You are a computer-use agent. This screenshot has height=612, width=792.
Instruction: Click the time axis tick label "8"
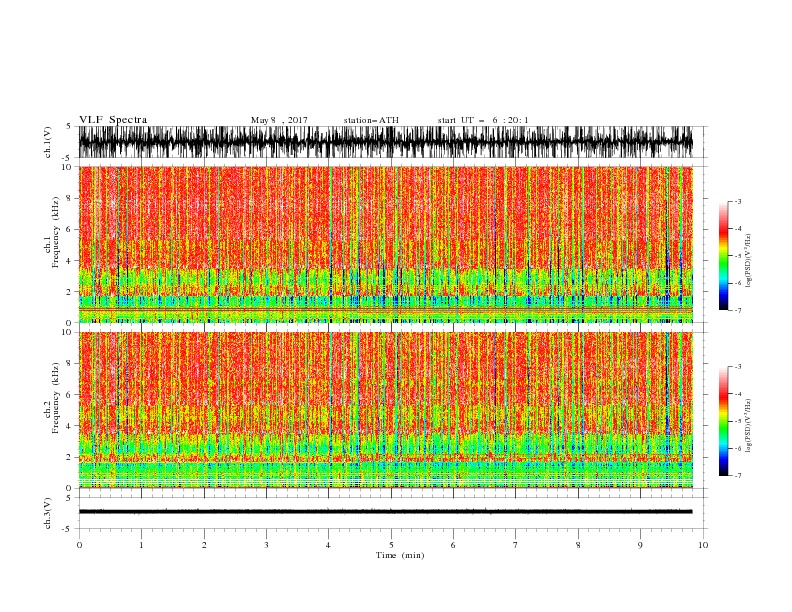[x=578, y=545]
